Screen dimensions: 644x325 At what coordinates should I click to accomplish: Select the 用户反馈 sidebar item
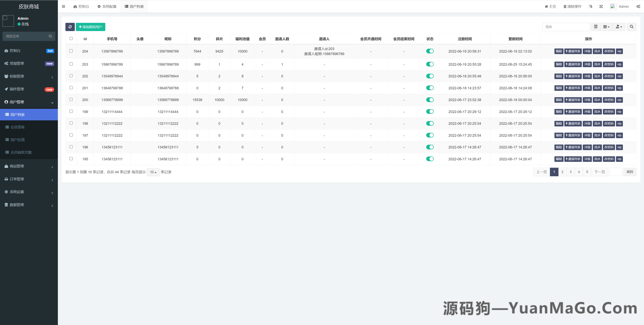point(17,139)
